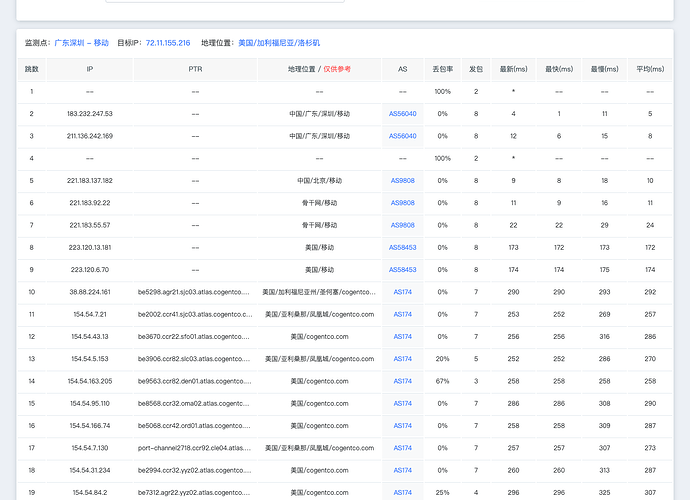Select the 丢包率 column header

(443, 69)
